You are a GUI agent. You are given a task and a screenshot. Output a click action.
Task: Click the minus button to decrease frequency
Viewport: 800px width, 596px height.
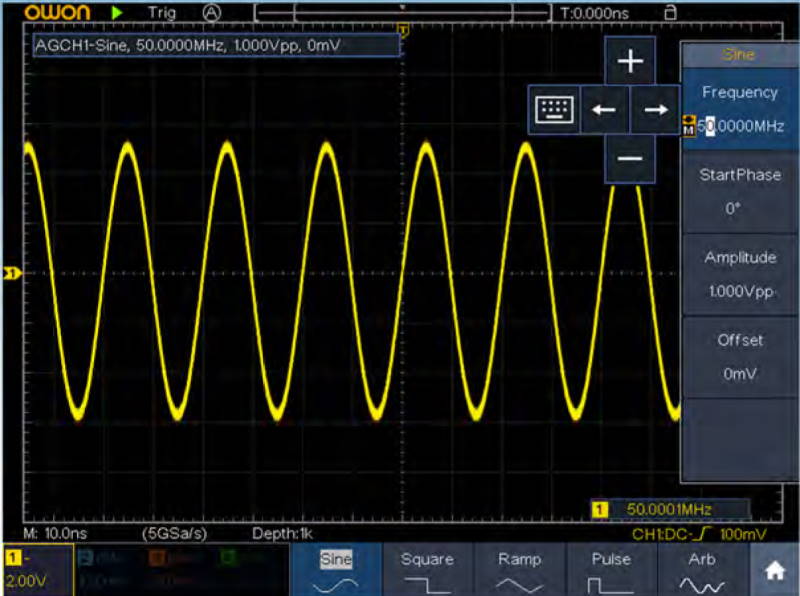coord(630,159)
